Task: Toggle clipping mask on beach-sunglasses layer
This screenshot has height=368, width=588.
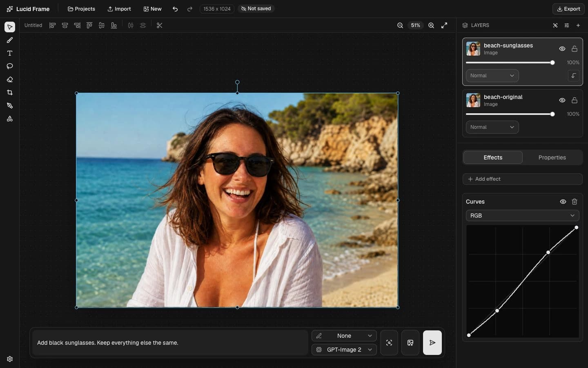Action: 574,76
